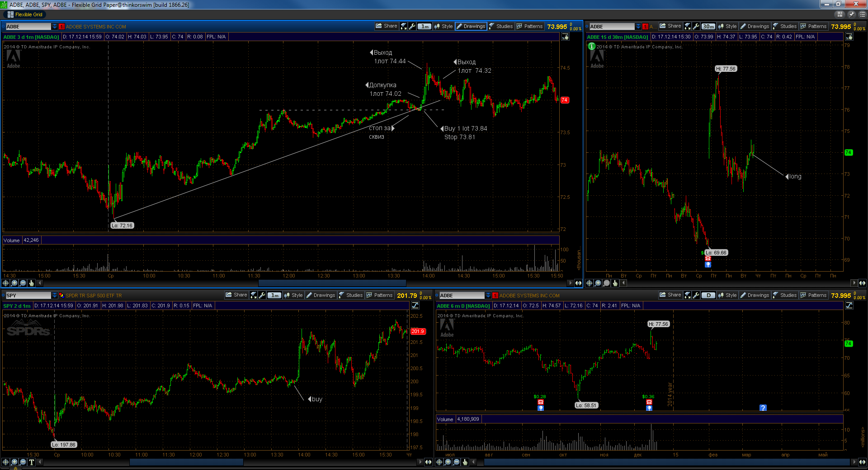Open Patterns menu in 30m ADBE chart

coord(813,26)
